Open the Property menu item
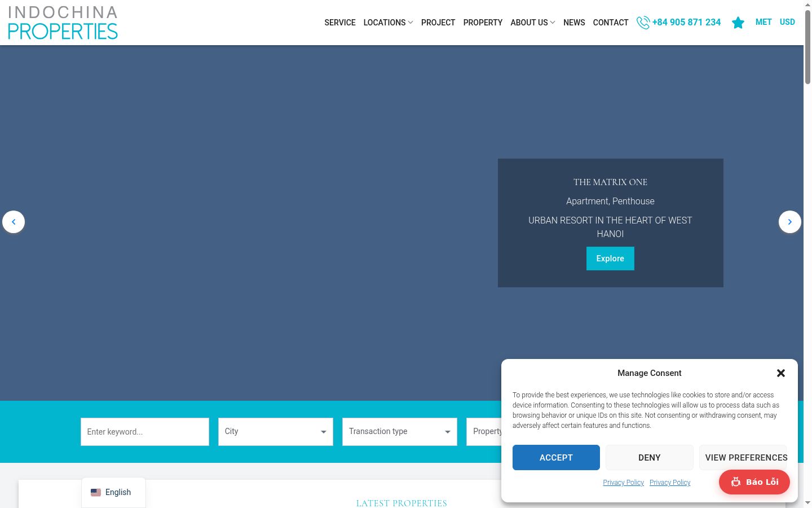This screenshot has width=812, height=508. (483, 23)
